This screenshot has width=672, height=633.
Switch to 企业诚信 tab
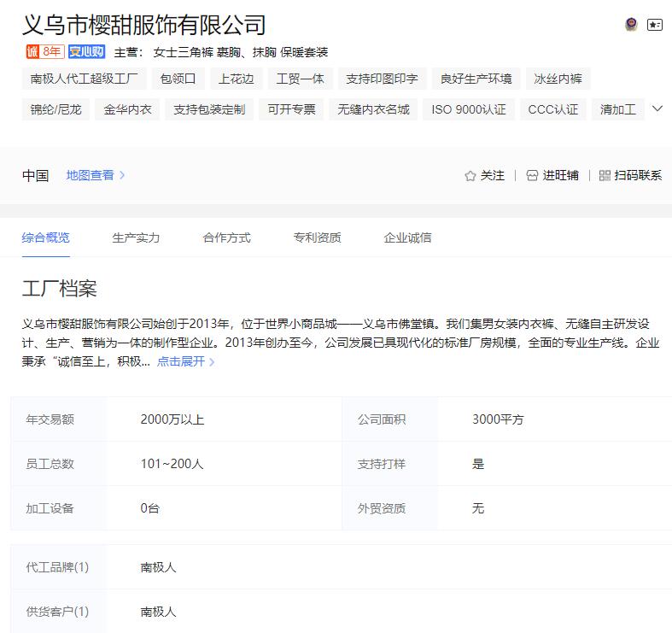coord(407,237)
